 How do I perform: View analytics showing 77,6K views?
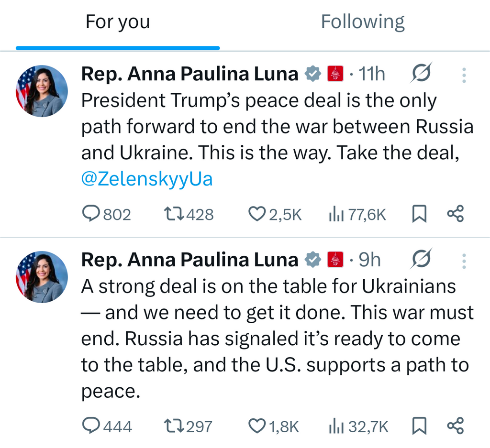point(336,214)
